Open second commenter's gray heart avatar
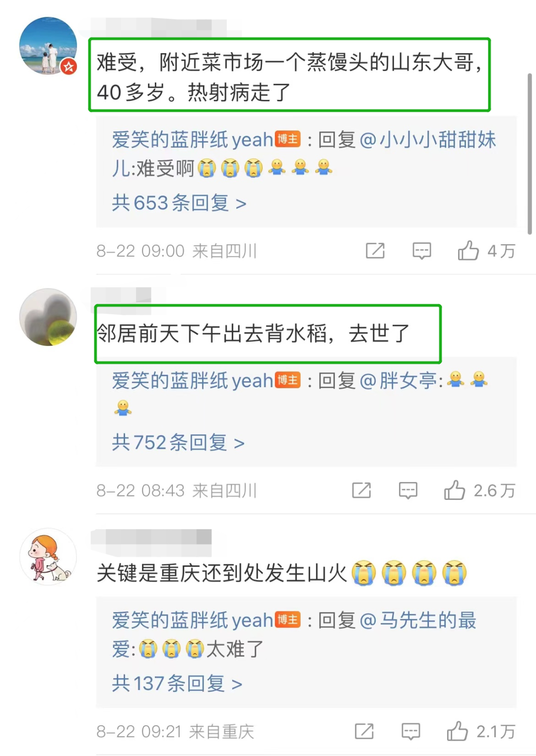536x756 pixels. pyautogui.click(x=48, y=317)
